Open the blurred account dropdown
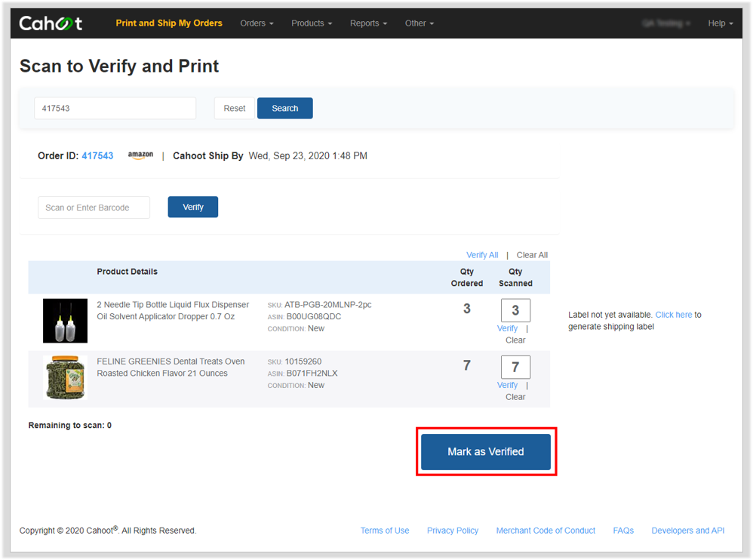753x560 pixels. pos(666,23)
